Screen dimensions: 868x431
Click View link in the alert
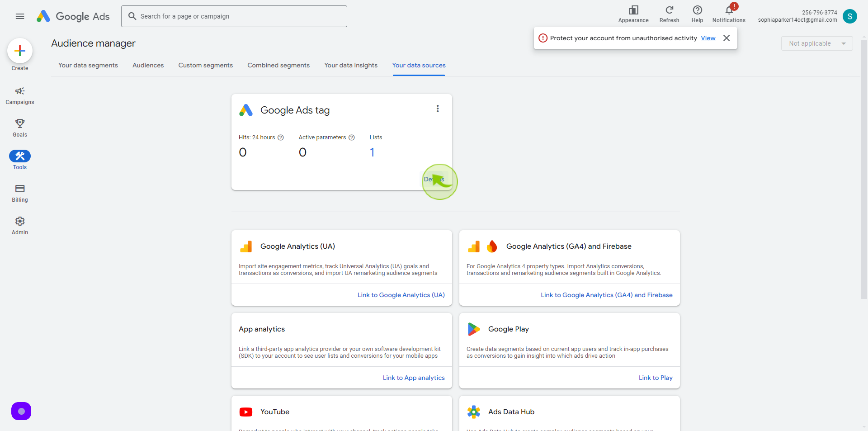point(708,38)
